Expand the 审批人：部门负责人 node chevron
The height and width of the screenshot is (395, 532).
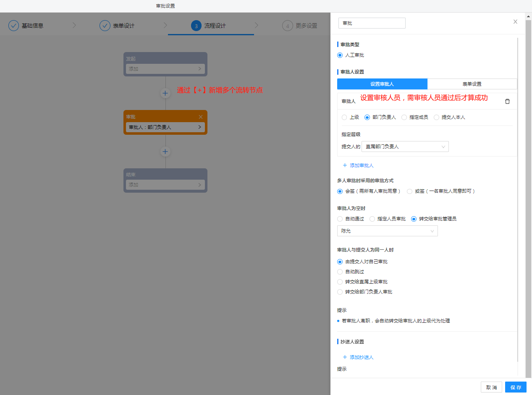click(199, 127)
